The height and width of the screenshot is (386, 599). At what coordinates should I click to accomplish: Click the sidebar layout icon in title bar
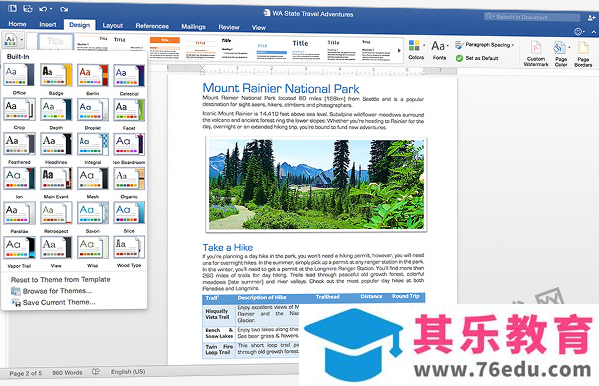pyautogui.click(x=12, y=8)
